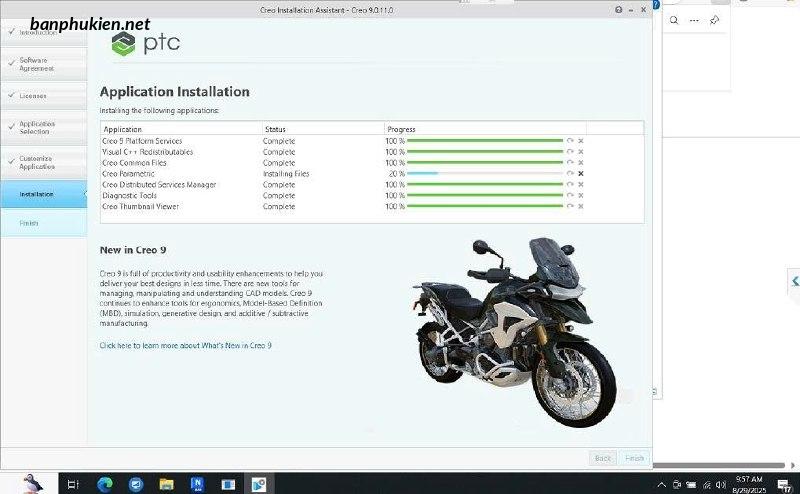
Task: Open Microsoft Edge from the taskbar
Action: click(106, 484)
